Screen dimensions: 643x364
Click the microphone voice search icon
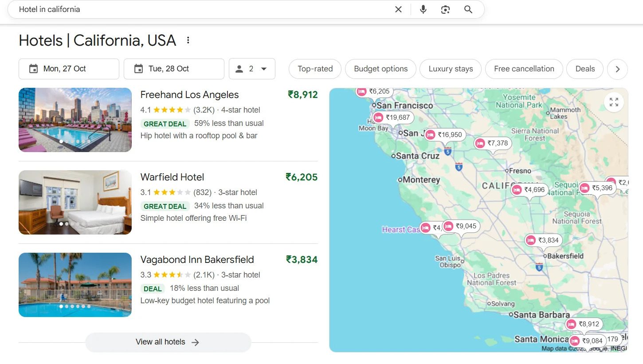423,9
